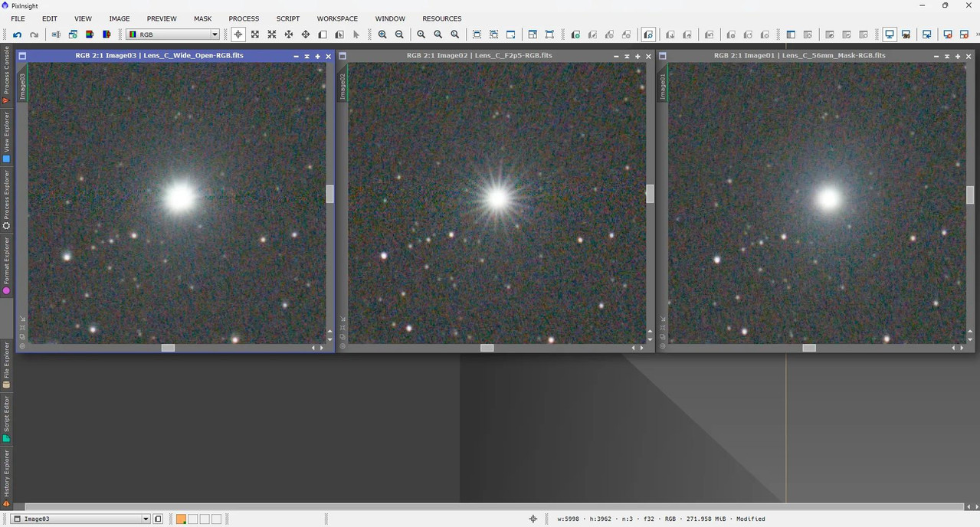Screen dimensions: 980x527
Task: Activate Lens_C_F2p5-RGB.fits window title bar
Action: coord(479,56)
